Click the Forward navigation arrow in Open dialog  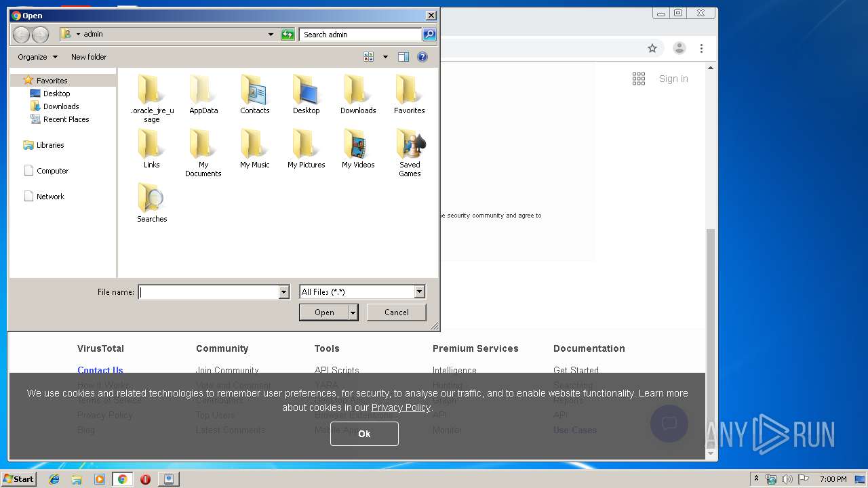(40, 35)
